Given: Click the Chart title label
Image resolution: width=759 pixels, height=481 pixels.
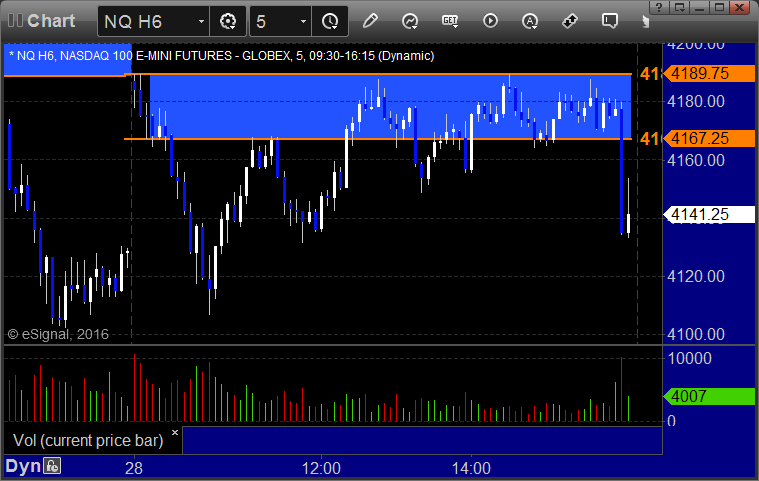Looking at the screenshot, I should 51,21.
